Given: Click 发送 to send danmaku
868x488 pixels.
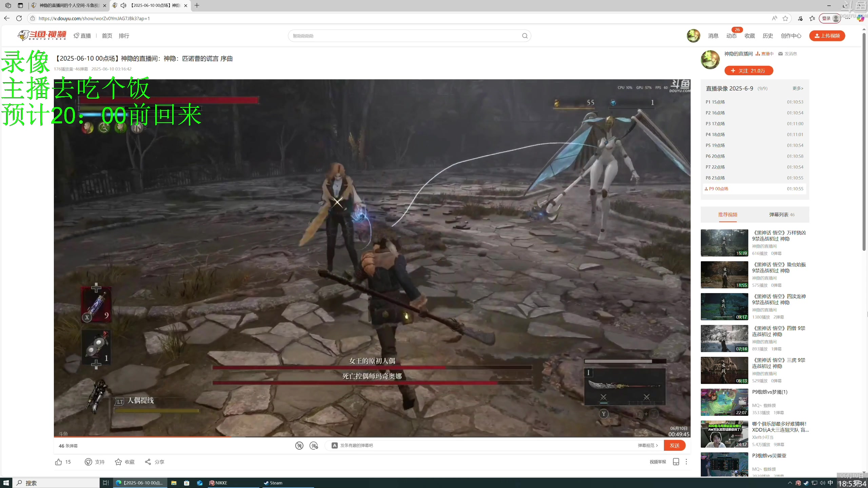Looking at the screenshot, I should click(x=674, y=445).
